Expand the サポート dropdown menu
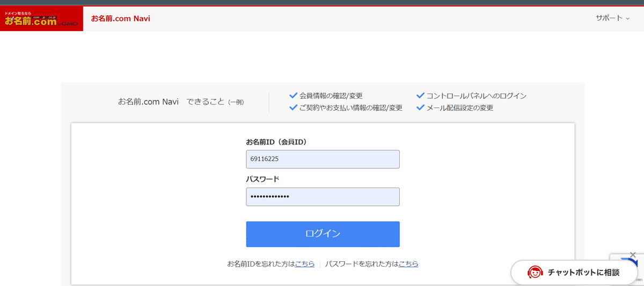This screenshot has width=644, height=286. tap(612, 18)
